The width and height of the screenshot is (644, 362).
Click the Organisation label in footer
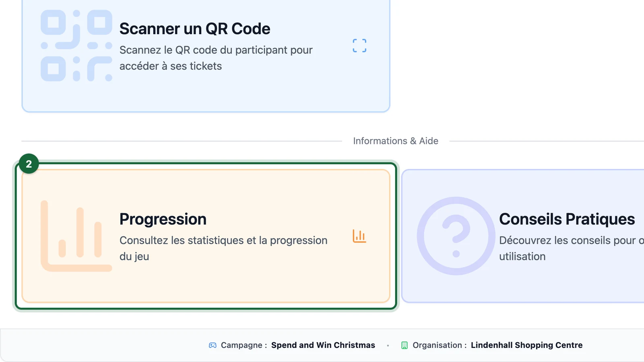click(x=440, y=345)
